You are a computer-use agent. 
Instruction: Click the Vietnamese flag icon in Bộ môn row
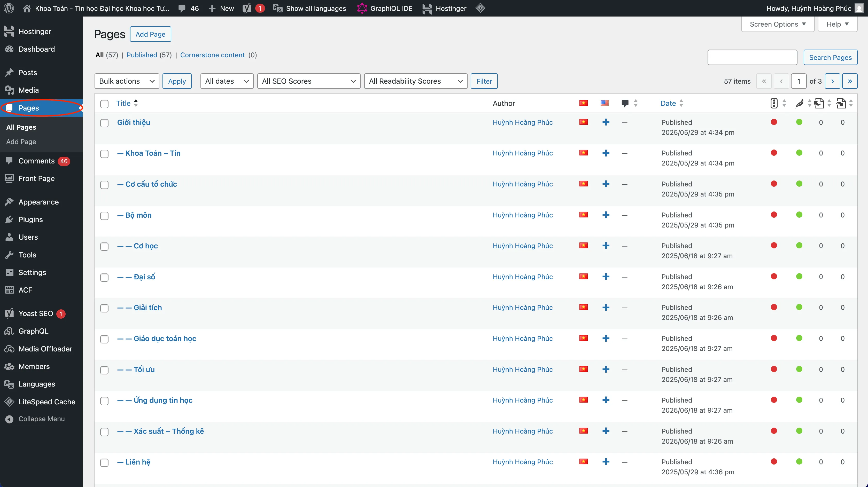click(x=583, y=215)
